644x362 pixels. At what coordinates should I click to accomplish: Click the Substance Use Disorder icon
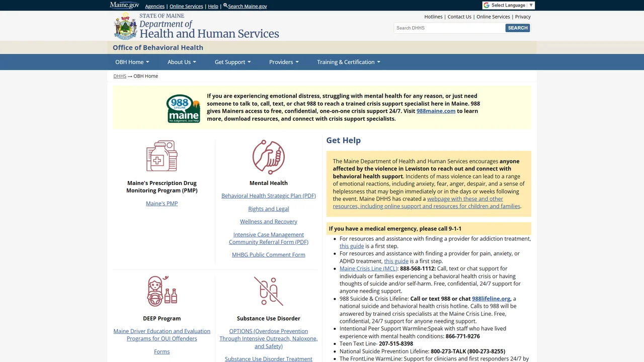point(269,291)
